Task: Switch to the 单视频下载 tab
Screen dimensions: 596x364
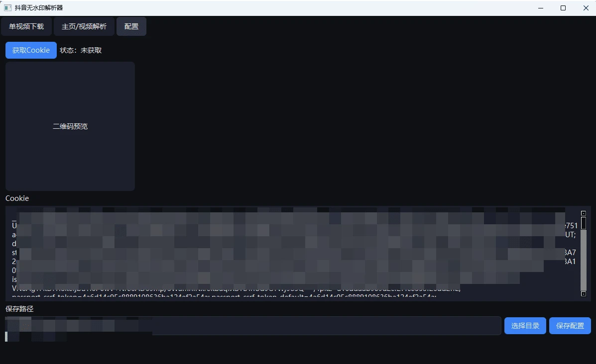Action: pyautogui.click(x=26, y=26)
